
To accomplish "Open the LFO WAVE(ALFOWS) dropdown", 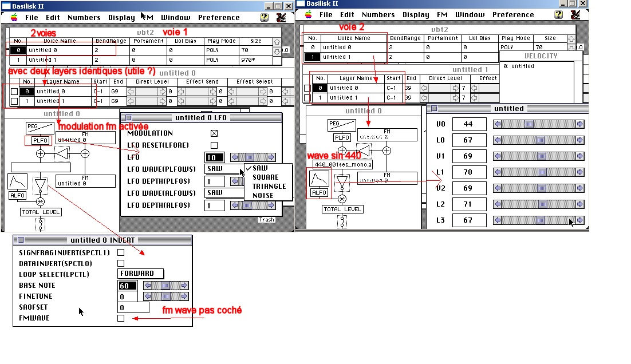I will [x=224, y=193].
